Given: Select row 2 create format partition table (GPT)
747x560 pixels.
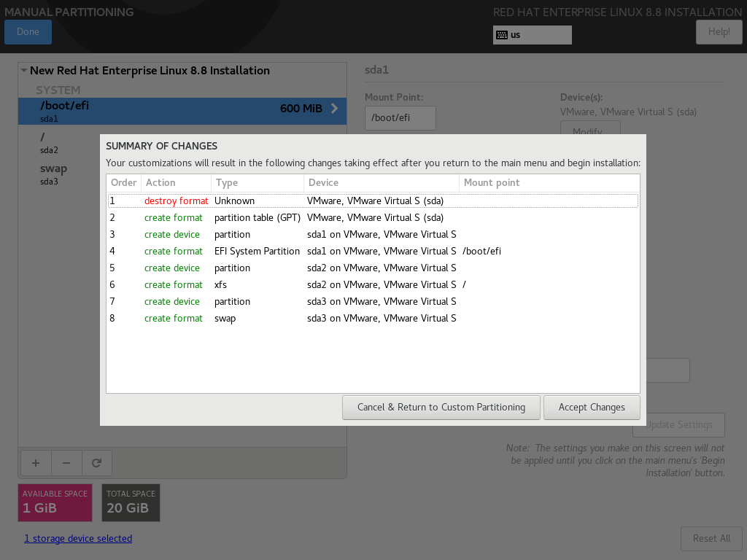Looking at the screenshot, I should coord(373,217).
